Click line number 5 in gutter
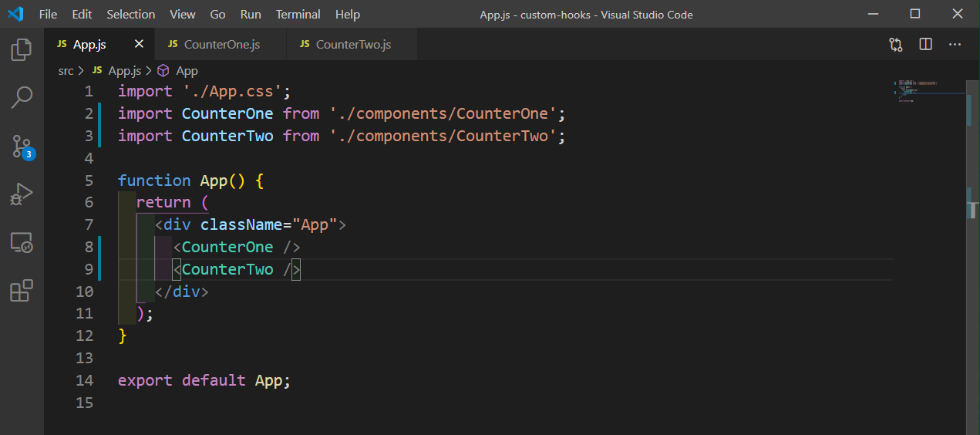The image size is (980, 435). [89, 180]
